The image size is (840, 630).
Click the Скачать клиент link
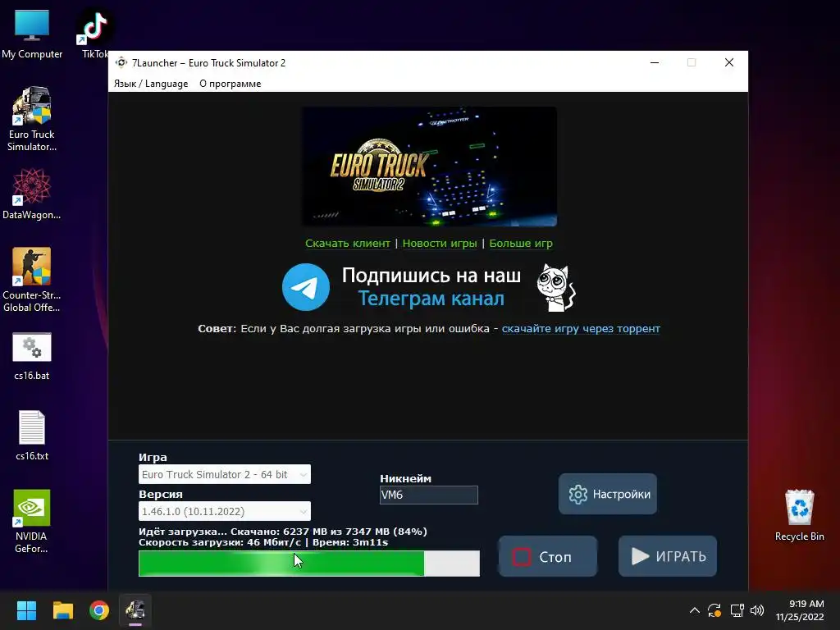point(348,243)
